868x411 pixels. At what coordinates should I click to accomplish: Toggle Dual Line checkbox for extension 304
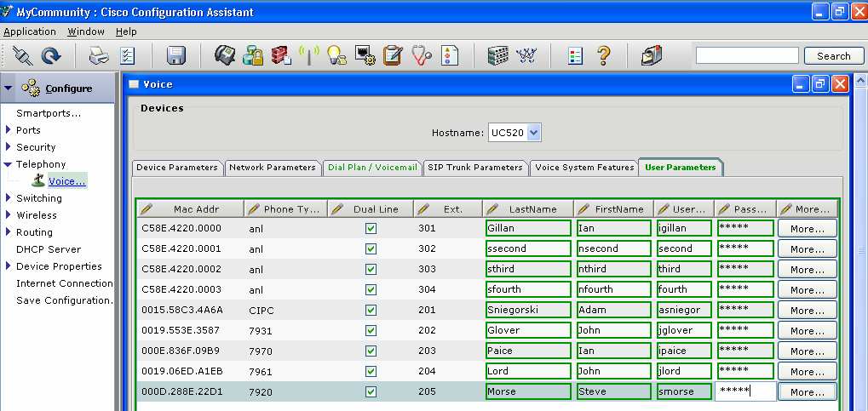point(371,289)
